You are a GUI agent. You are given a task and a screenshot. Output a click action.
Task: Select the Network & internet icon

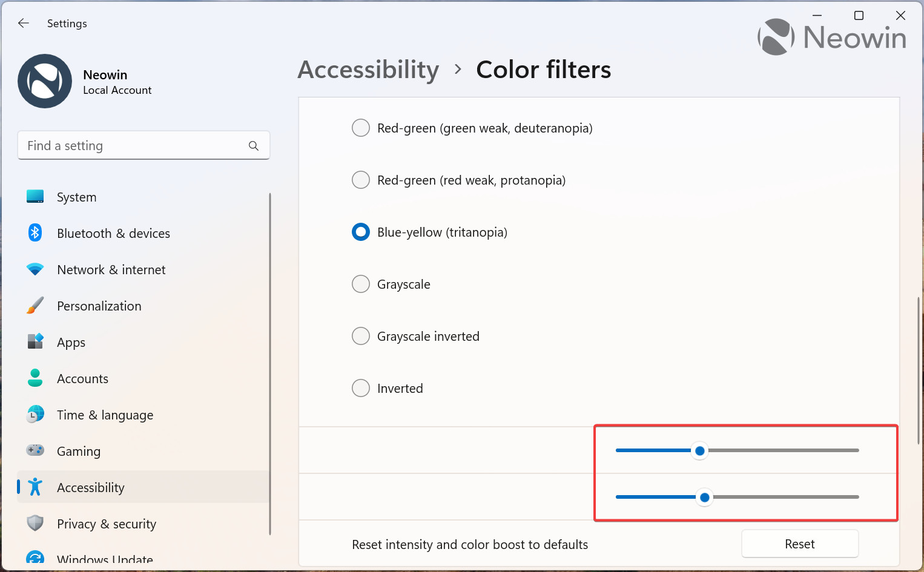point(35,269)
